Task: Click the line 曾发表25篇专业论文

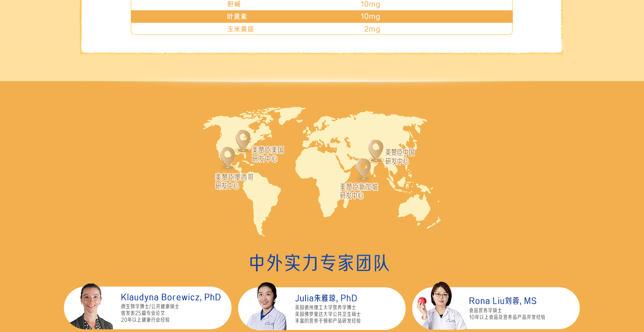Action: [x=143, y=313]
